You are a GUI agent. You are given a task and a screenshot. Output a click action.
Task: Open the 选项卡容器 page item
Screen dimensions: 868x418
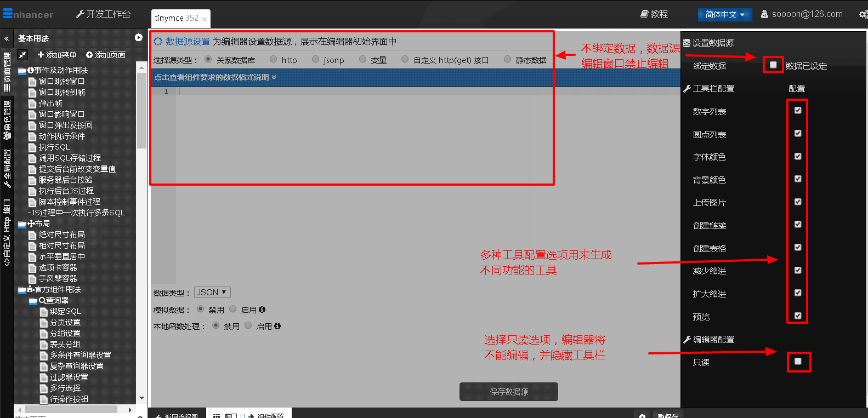tap(58, 267)
